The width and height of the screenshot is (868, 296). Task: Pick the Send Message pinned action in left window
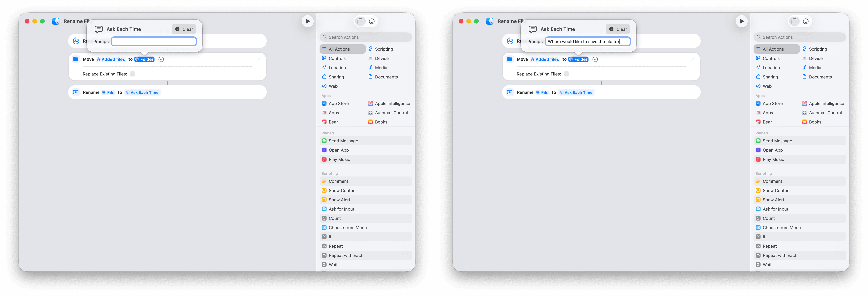tap(343, 141)
